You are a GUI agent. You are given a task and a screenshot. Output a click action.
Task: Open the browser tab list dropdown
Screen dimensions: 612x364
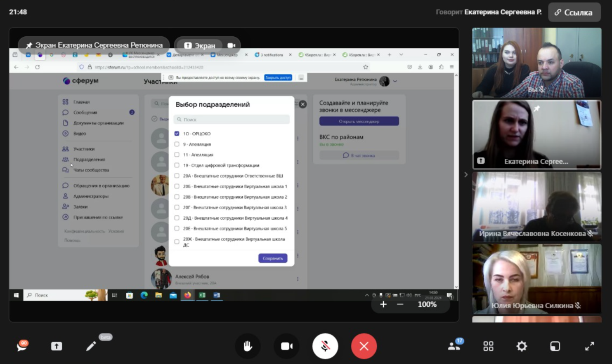(x=401, y=55)
